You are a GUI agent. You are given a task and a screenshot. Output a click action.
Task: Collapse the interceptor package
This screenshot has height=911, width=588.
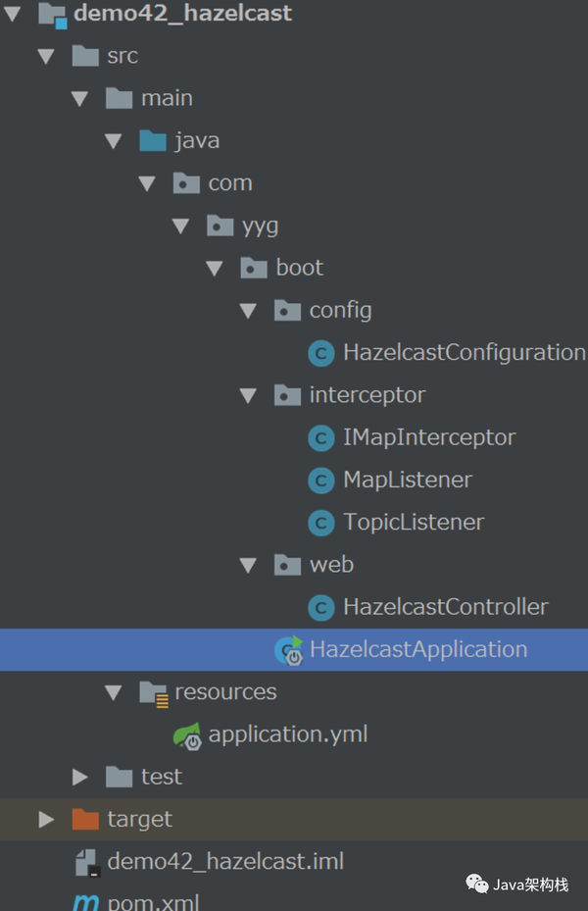tap(248, 395)
